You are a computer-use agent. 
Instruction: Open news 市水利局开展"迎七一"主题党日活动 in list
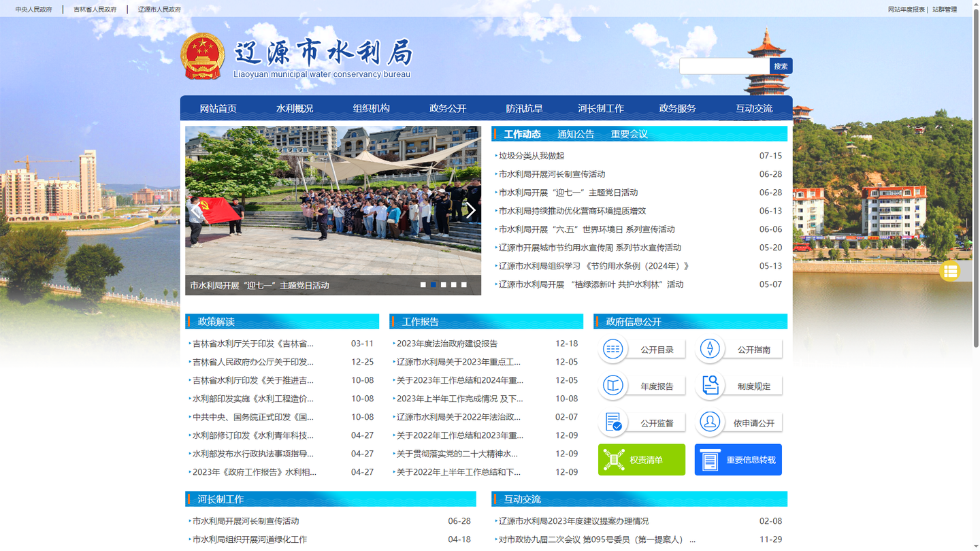[568, 193]
